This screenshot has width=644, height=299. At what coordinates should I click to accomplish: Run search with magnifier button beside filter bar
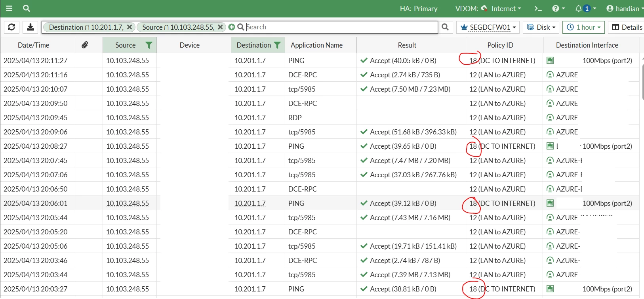(x=445, y=27)
